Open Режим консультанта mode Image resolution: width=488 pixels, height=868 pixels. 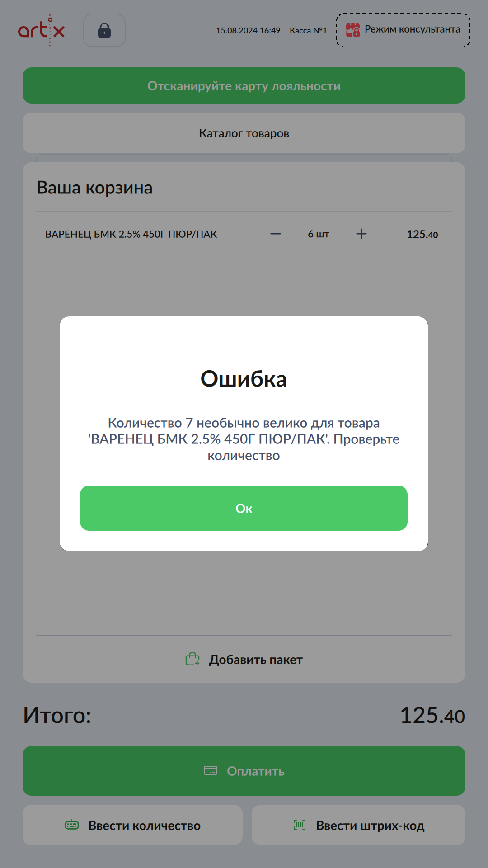pyautogui.click(x=403, y=30)
